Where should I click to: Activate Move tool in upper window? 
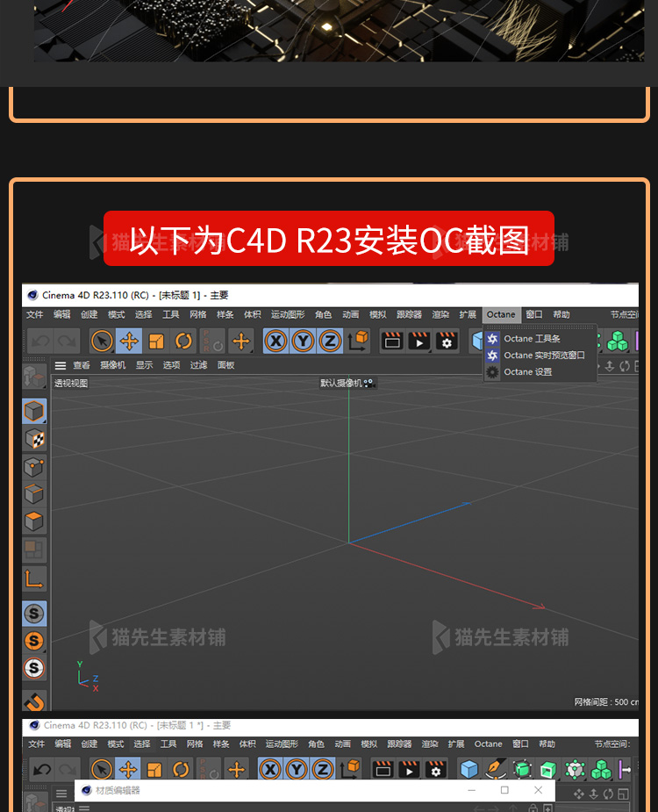[129, 341]
